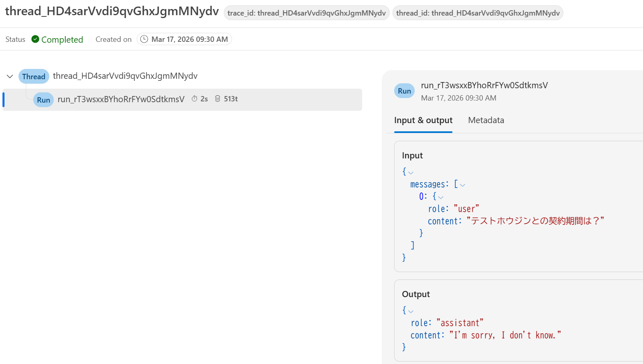The width and height of the screenshot is (643, 364).
Task: Click the 2s duration value
Action: point(204,99)
